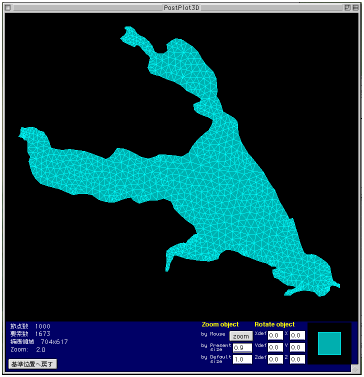Focus the Ydef rotation input field
The height and width of the screenshot is (377, 364).
(x=275, y=348)
